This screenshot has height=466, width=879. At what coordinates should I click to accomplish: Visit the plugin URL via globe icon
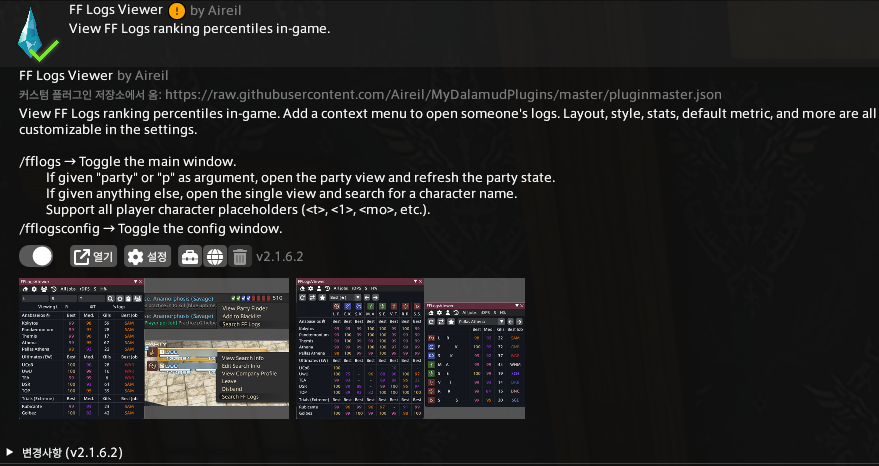(x=215, y=257)
